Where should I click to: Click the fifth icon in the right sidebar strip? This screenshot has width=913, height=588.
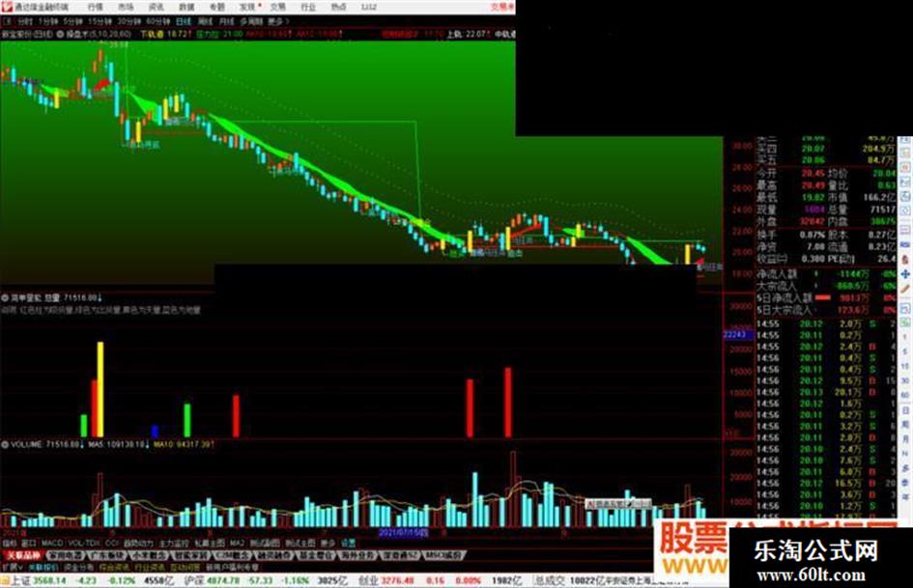coord(905,197)
